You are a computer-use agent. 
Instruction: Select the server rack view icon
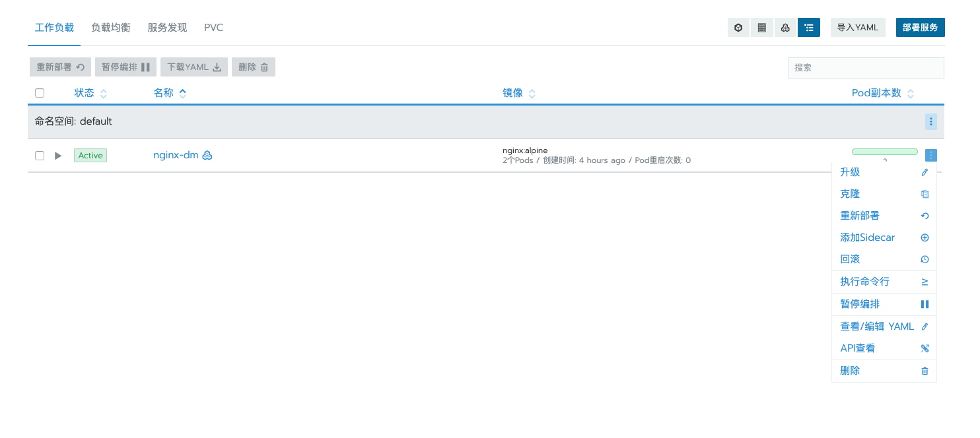pos(761,27)
